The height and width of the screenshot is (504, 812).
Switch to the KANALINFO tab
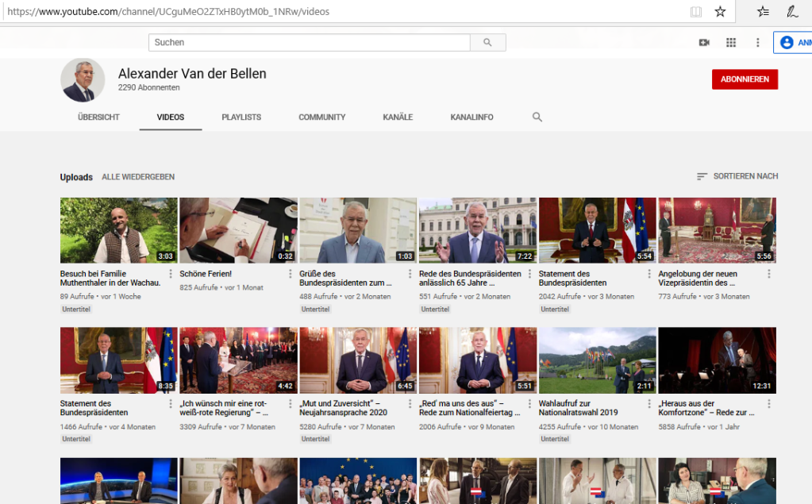(x=471, y=117)
